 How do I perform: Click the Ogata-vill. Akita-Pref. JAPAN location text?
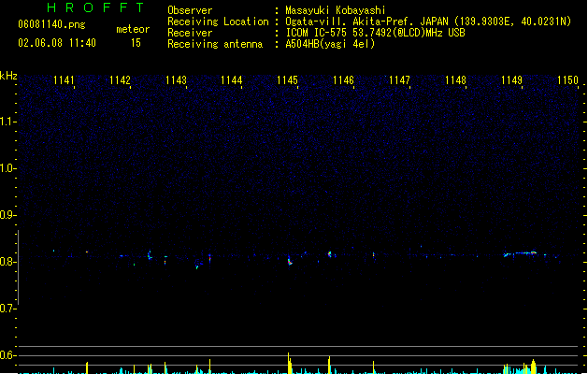pos(428,22)
